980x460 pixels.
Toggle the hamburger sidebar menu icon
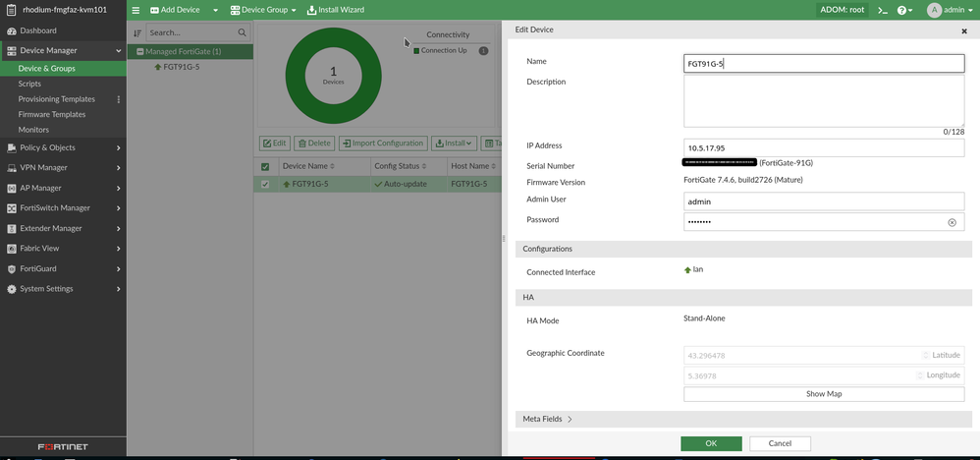point(136,10)
